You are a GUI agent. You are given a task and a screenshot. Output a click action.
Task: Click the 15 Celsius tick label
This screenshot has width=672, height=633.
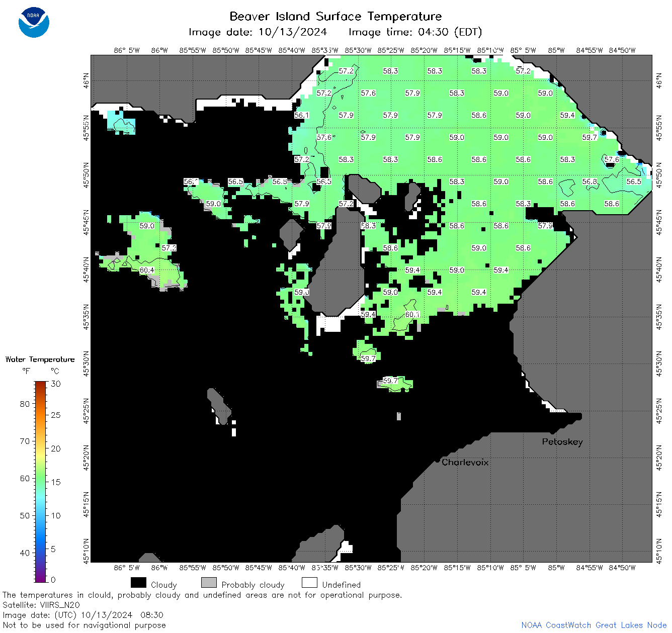click(x=56, y=482)
